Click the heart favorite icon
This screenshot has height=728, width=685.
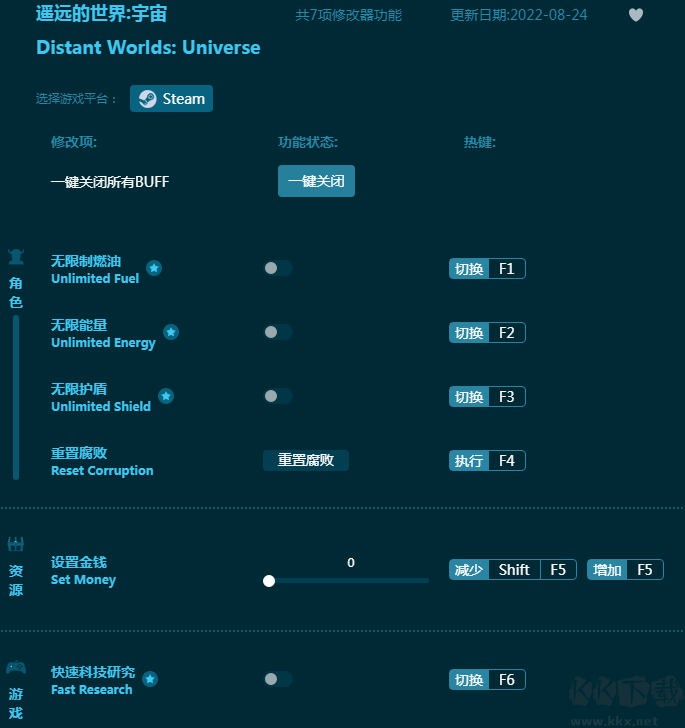(x=636, y=15)
